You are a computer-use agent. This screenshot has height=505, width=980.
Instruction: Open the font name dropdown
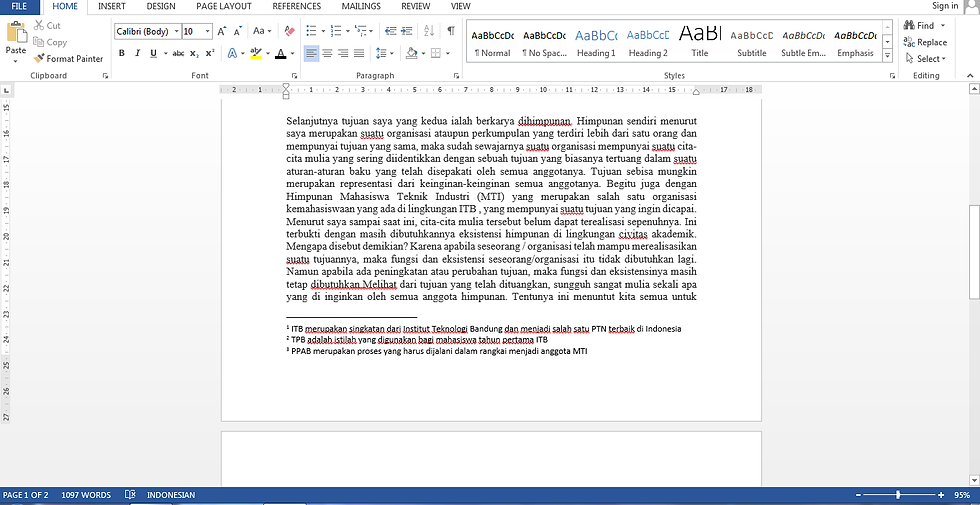tap(177, 31)
